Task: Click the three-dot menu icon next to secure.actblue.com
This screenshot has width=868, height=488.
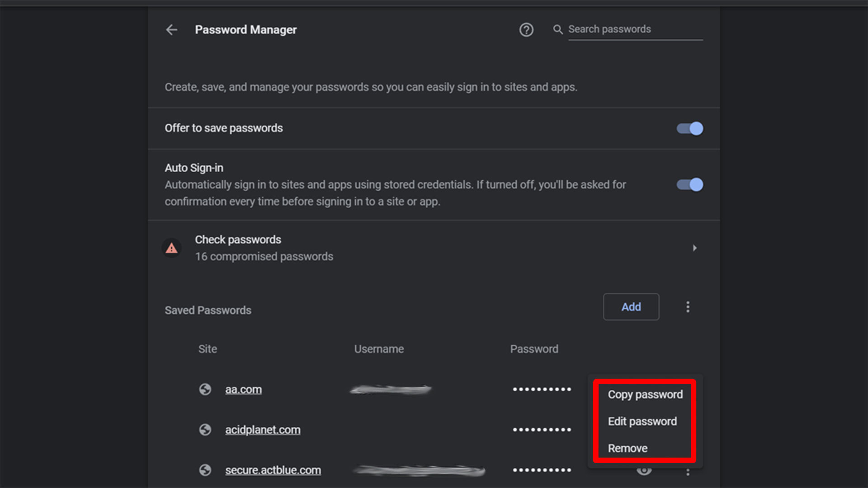Action: pos(688,470)
